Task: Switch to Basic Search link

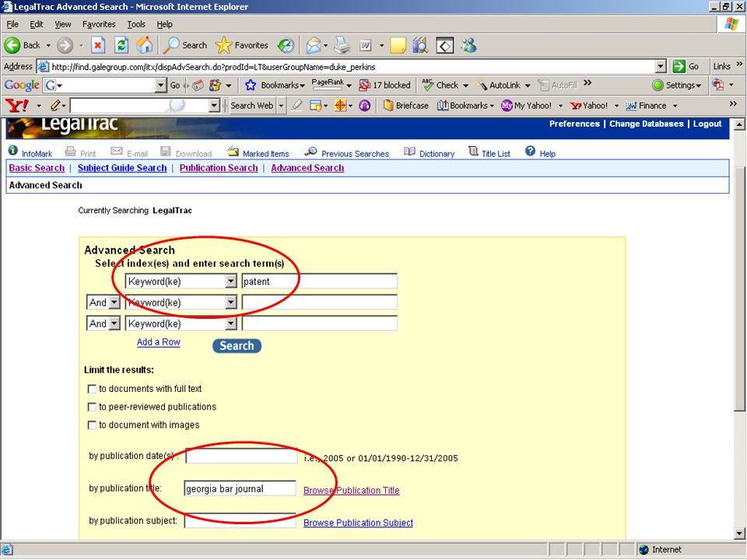Action: pos(37,168)
